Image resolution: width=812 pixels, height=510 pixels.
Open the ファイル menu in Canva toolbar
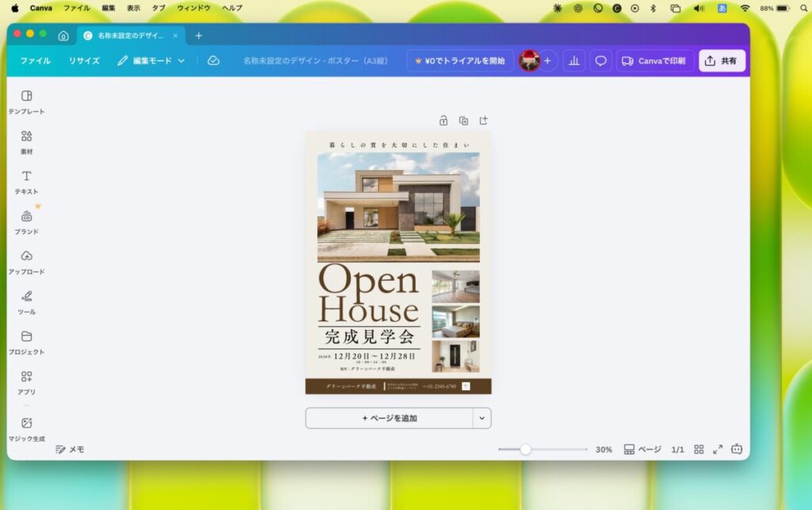pos(35,61)
